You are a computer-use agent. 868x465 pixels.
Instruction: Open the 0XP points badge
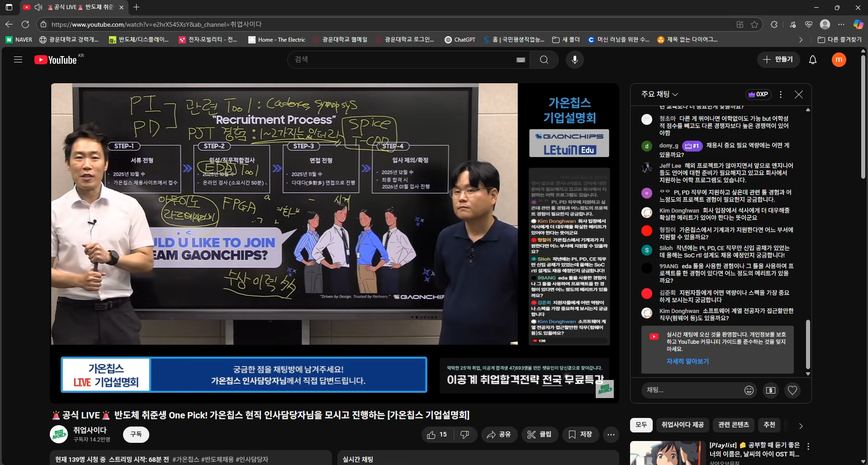tap(758, 94)
